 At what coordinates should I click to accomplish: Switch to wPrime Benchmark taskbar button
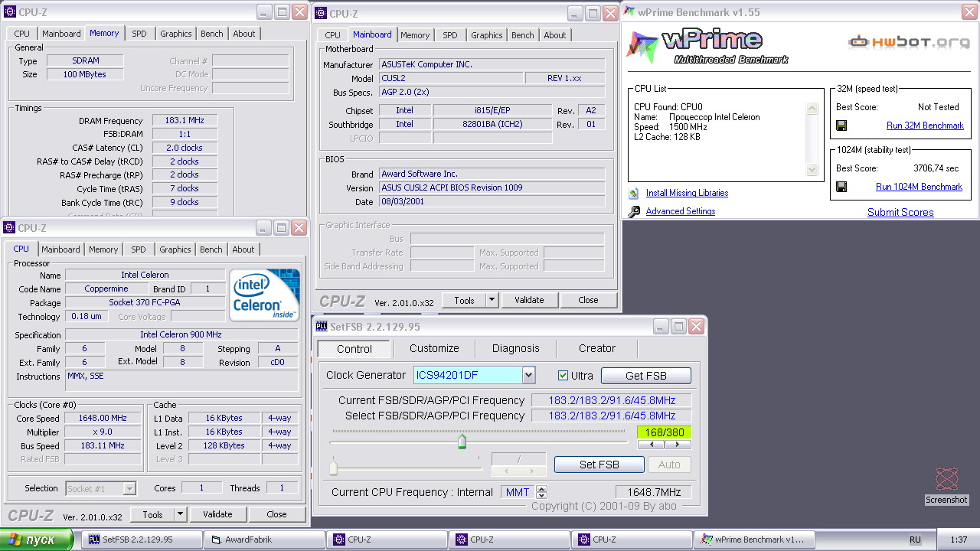click(754, 540)
